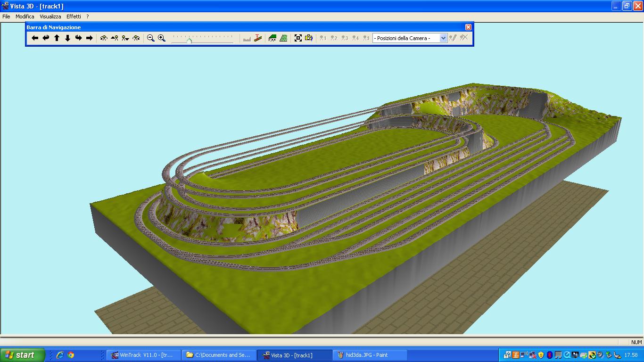Click the camera snapshot icon
The height and width of the screenshot is (362, 644).
pyautogui.click(x=309, y=38)
